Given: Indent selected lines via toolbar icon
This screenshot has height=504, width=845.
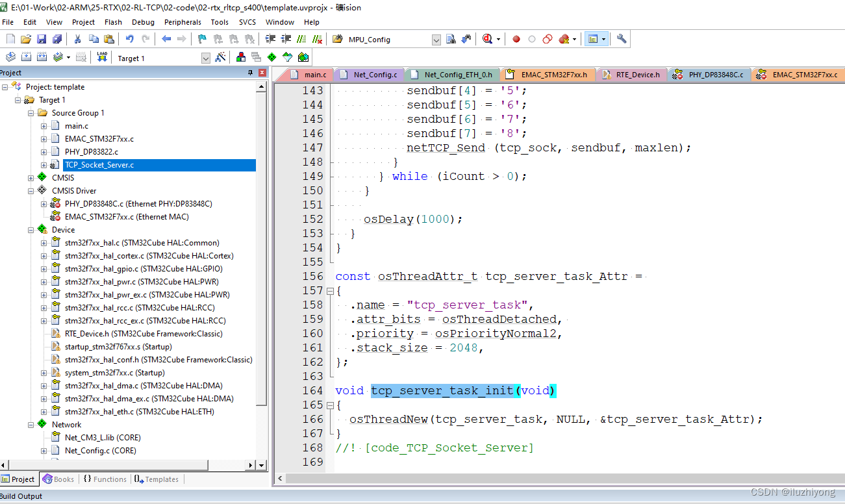Looking at the screenshot, I should coord(270,39).
